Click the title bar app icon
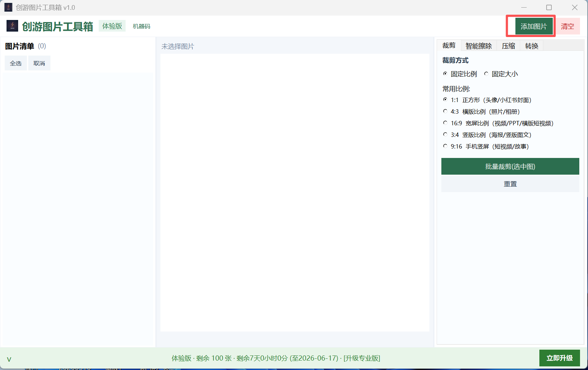588x370 pixels. [8, 7]
